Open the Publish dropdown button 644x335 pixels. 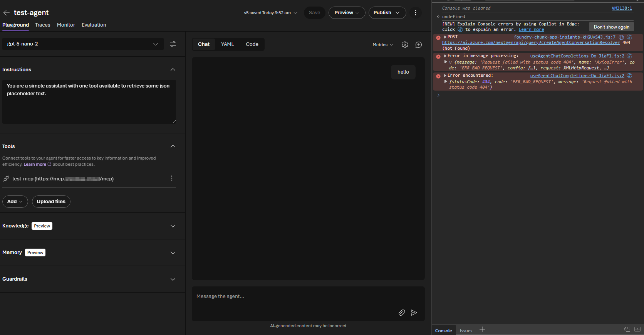pyautogui.click(x=387, y=13)
